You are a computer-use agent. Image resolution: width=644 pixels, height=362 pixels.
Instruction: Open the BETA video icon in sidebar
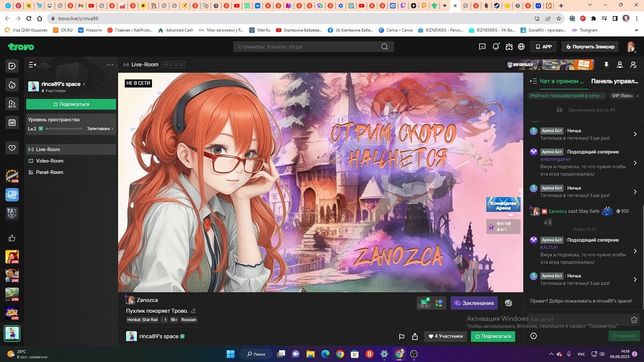(x=12, y=103)
